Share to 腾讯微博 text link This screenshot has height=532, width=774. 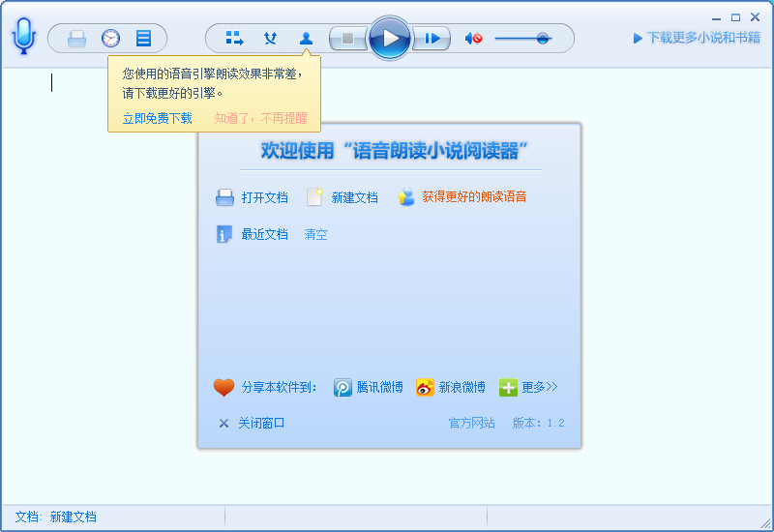pos(379,387)
